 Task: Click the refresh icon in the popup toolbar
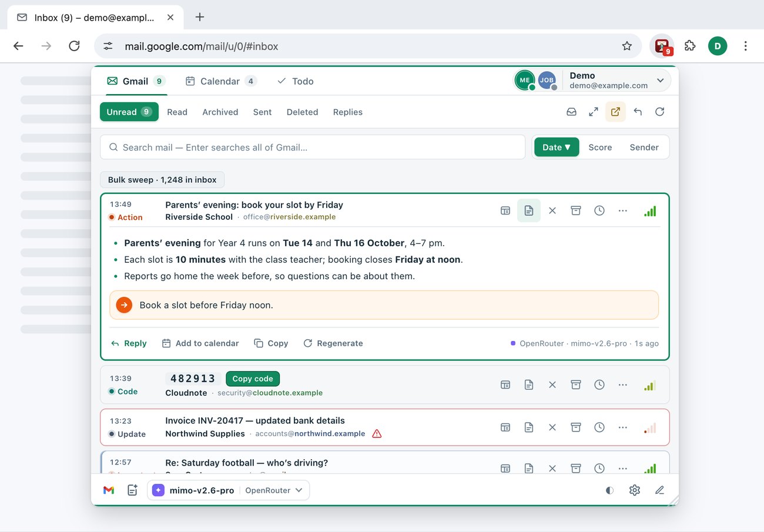660,112
